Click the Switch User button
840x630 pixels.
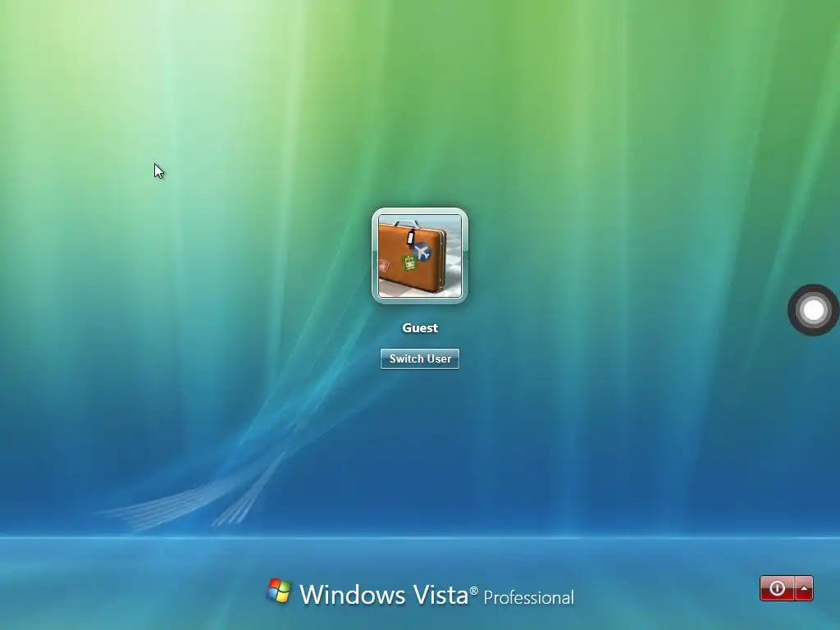(x=419, y=359)
